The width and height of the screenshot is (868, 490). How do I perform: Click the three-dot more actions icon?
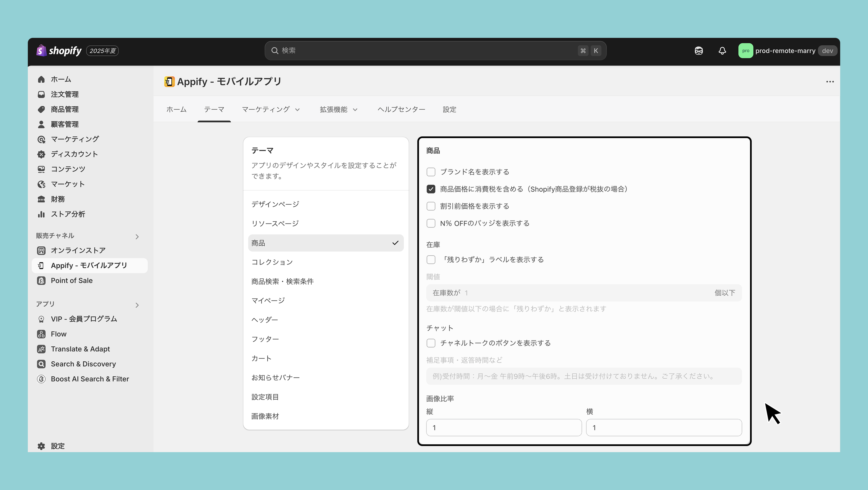click(x=830, y=82)
